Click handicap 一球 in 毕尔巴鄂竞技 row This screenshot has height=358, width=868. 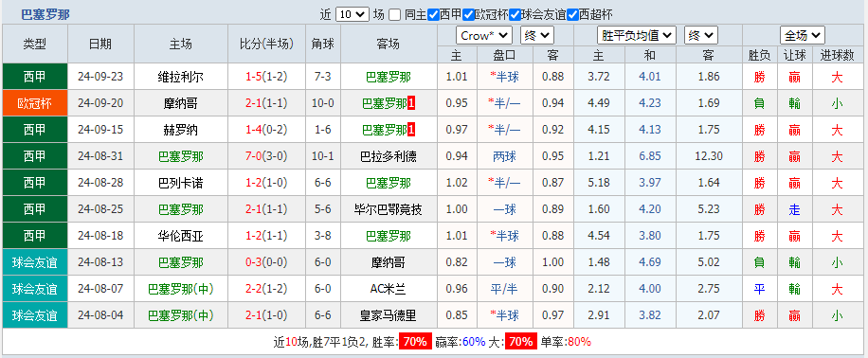tap(504, 209)
